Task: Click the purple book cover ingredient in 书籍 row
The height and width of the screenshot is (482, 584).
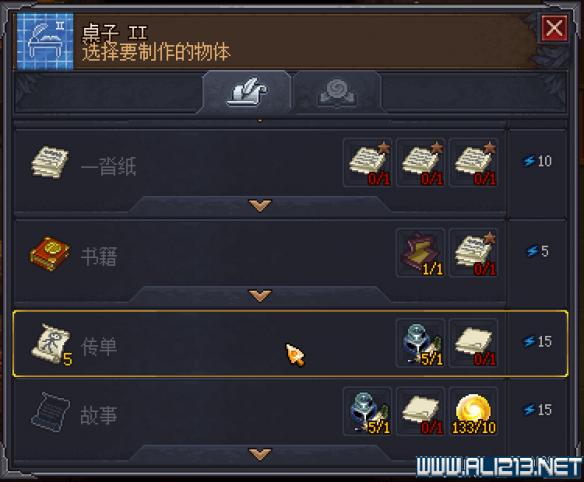Action: click(421, 253)
